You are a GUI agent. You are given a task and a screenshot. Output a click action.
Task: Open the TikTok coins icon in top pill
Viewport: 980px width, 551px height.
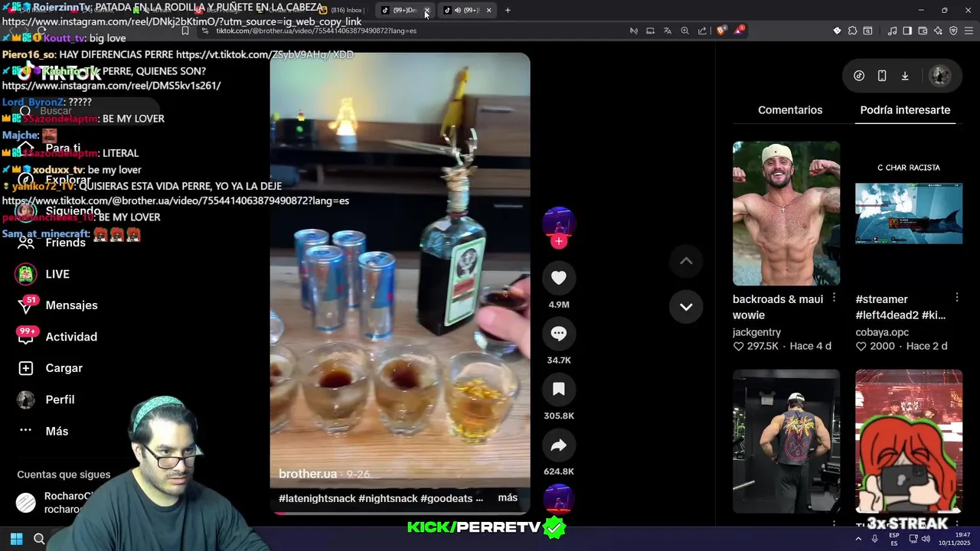click(x=859, y=76)
